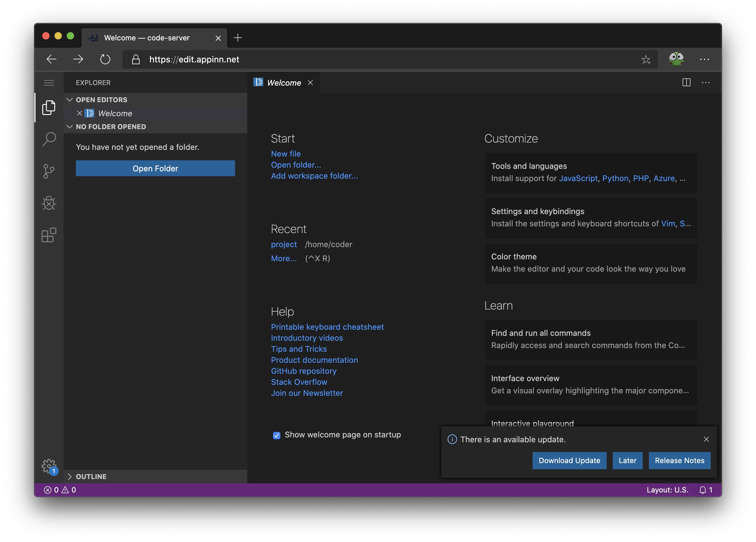
Task: Dismiss the update notification
Action: click(x=706, y=439)
